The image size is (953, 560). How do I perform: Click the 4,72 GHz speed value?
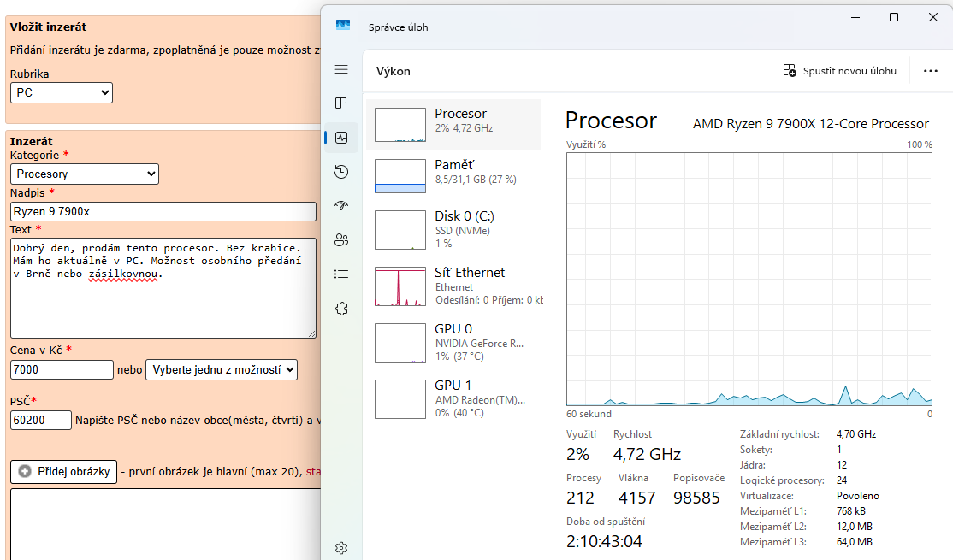(647, 454)
